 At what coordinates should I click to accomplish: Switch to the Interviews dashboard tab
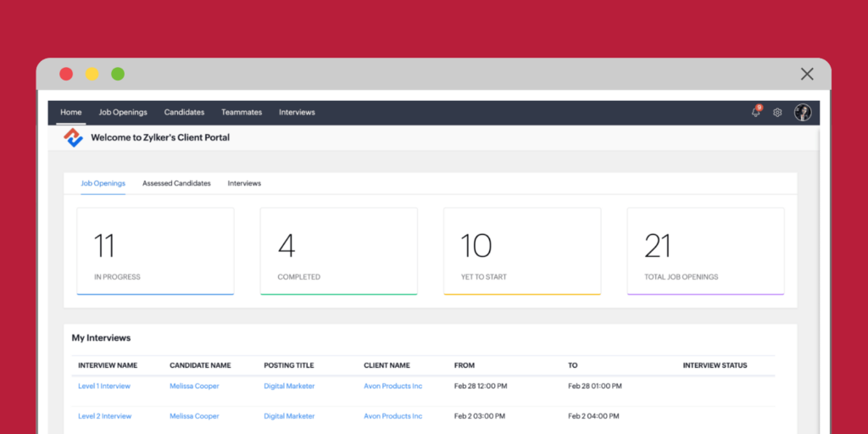[x=244, y=183]
